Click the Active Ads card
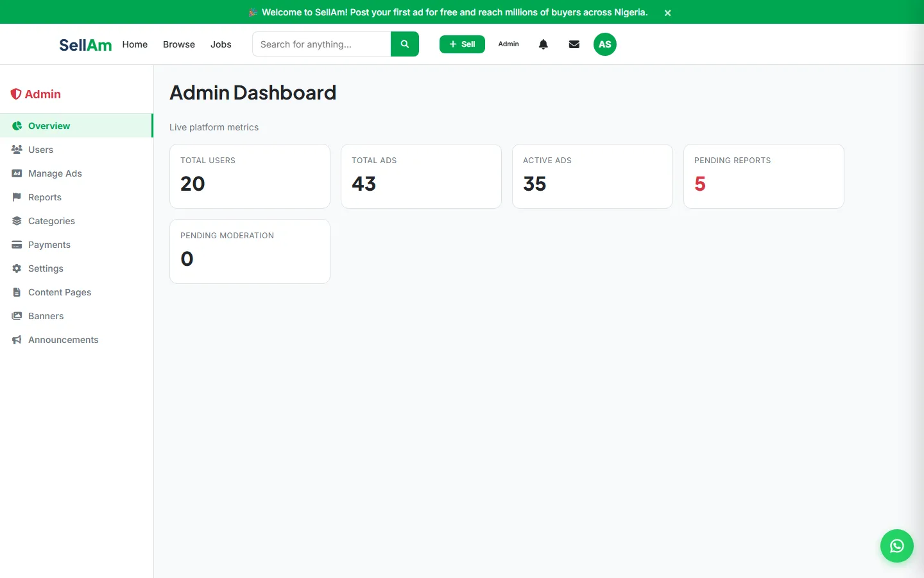Image resolution: width=924 pixels, height=578 pixels. (x=592, y=176)
